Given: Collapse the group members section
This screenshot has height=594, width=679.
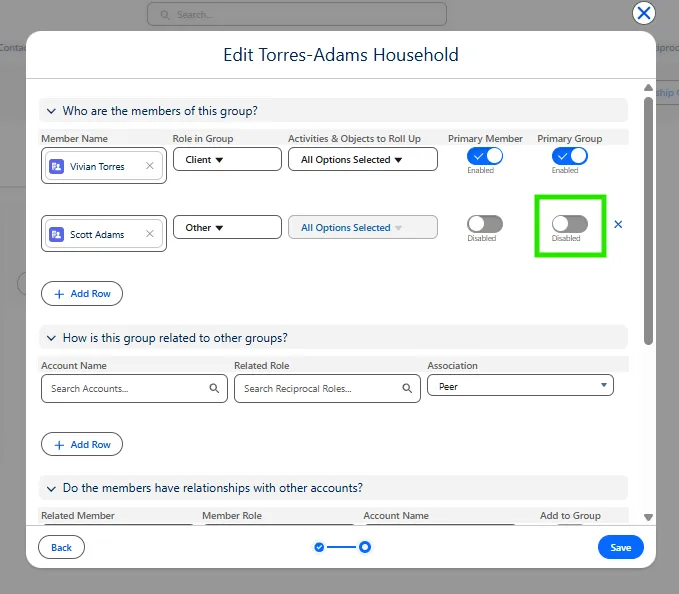Looking at the screenshot, I should pos(50,111).
